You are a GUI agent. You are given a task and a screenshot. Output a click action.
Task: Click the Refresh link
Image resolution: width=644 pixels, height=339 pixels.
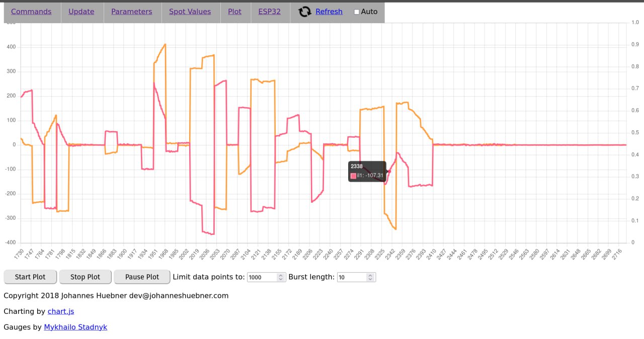[329, 12]
